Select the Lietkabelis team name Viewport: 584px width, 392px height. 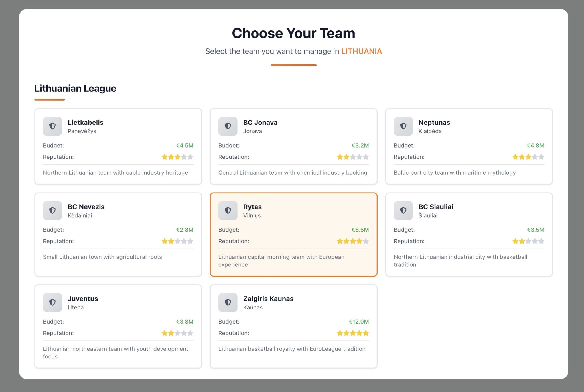[x=85, y=122]
